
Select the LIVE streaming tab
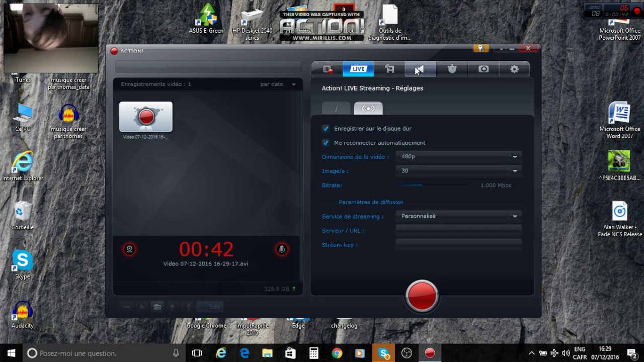[358, 69]
